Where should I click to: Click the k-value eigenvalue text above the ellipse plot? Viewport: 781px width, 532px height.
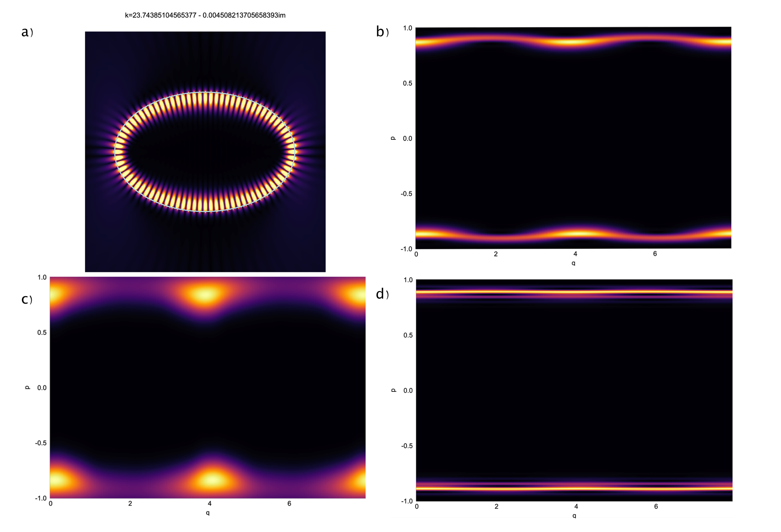205,16
